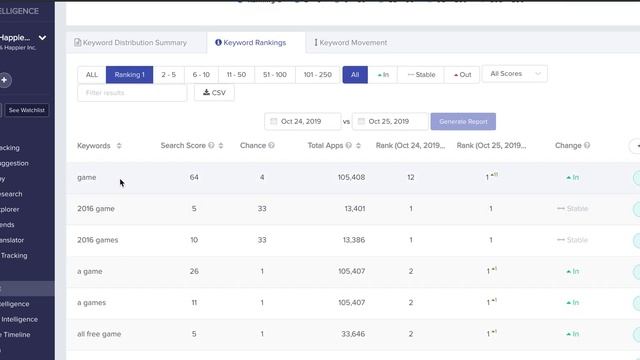Open the Trends item in the sidebar
Image resolution: width=640 pixels, height=360 pixels.
point(7,225)
